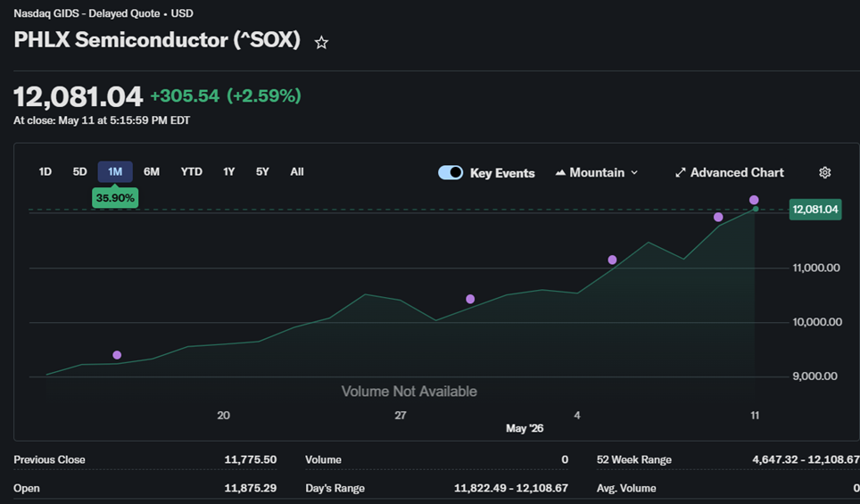Toggle the Key Events switch
This screenshot has width=860, height=504.
point(451,173)
